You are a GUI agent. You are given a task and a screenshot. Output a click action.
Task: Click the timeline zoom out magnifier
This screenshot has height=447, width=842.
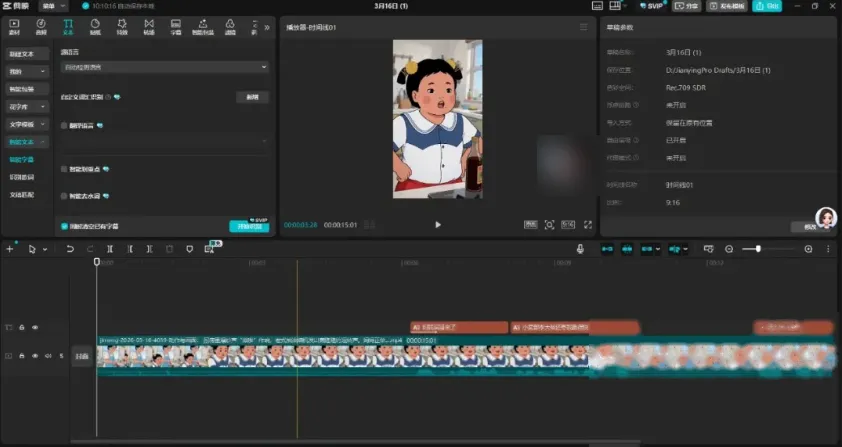click(x=729, y=249)
